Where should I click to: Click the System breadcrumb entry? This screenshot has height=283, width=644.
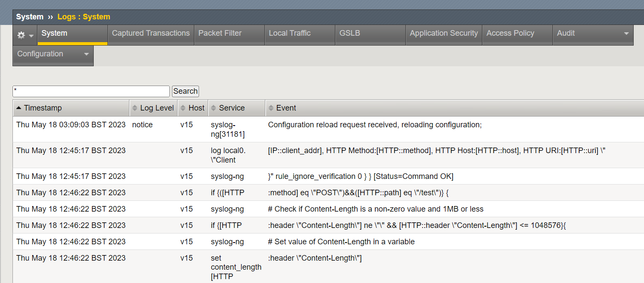click(x=29, y=16)
